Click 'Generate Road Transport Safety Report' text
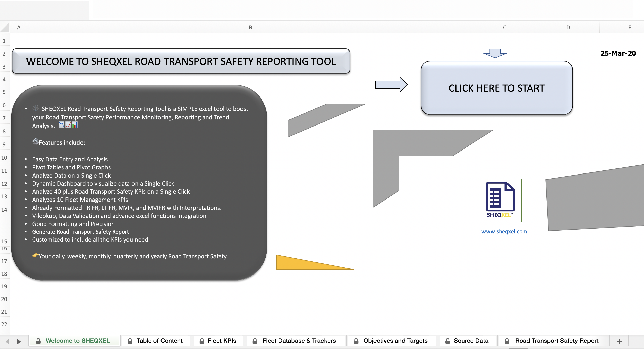The image size is (644, 349). tap(80, 232)
